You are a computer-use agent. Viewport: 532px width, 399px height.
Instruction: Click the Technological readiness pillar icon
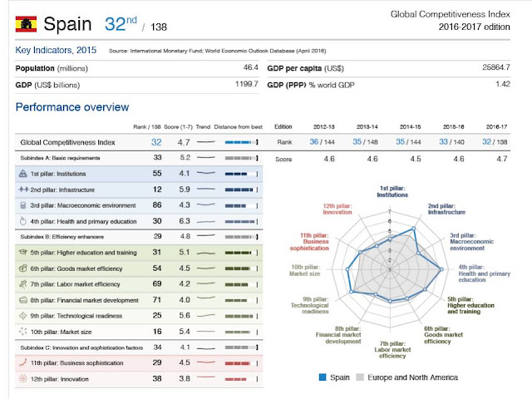click(23, 315)
